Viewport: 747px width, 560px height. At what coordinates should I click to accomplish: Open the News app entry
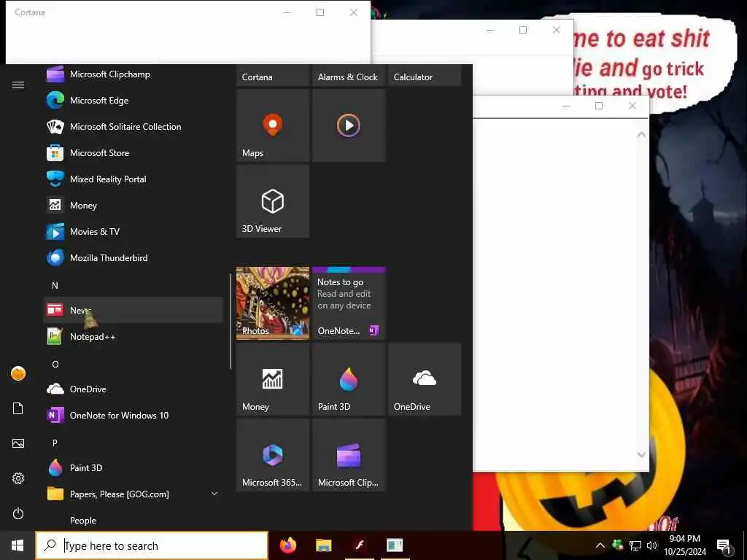(133, 310)
